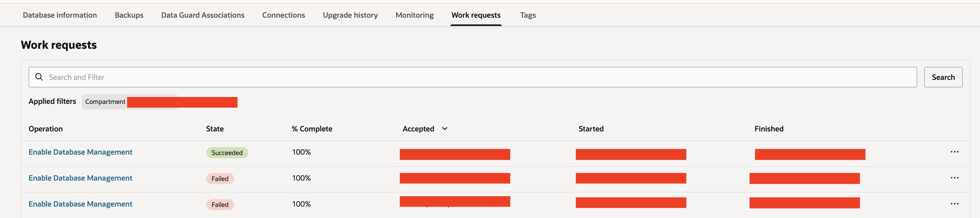The width and height of the screenshot is (980, 218).
Task: Open the three-dot menu on the bottom row
Action: coord(954,204)
